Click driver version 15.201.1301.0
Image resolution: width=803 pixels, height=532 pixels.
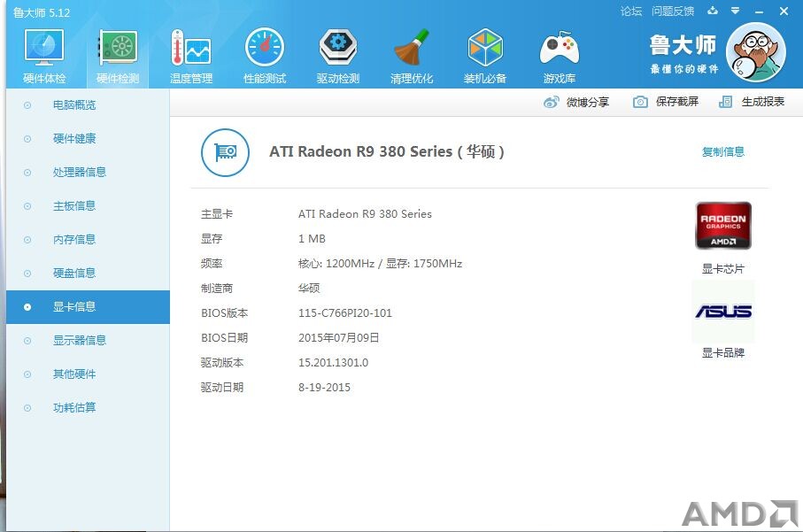coord(334,363)
